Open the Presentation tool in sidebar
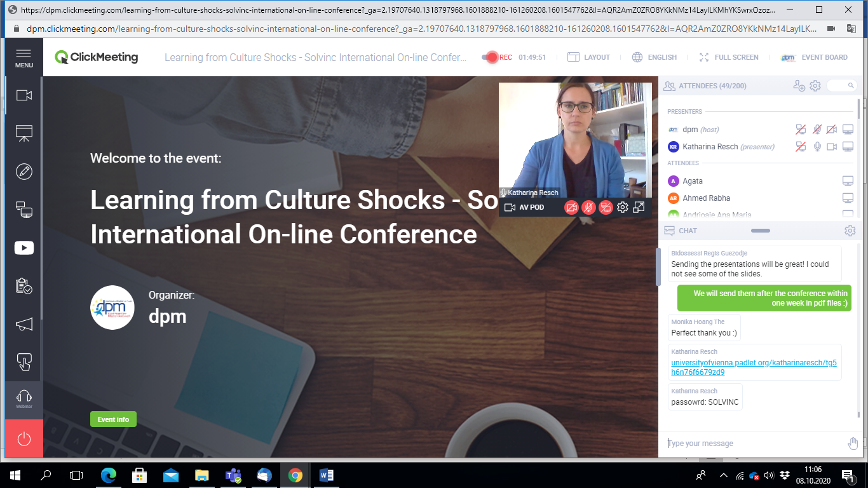The image size is (868, 488). (x=24, y=133)
